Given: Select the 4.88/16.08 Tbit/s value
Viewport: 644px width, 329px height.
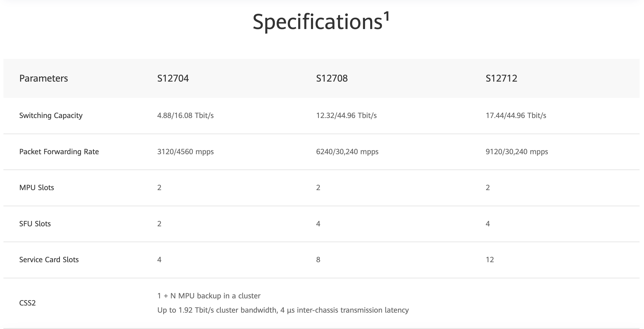Looking at the screenshot, I should click(x=185, y=116).
